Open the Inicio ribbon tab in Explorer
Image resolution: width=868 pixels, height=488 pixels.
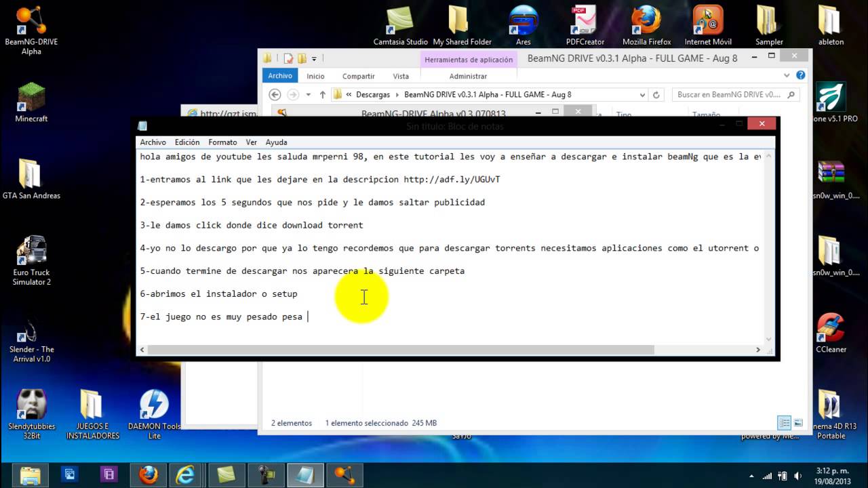coord(315,77)
